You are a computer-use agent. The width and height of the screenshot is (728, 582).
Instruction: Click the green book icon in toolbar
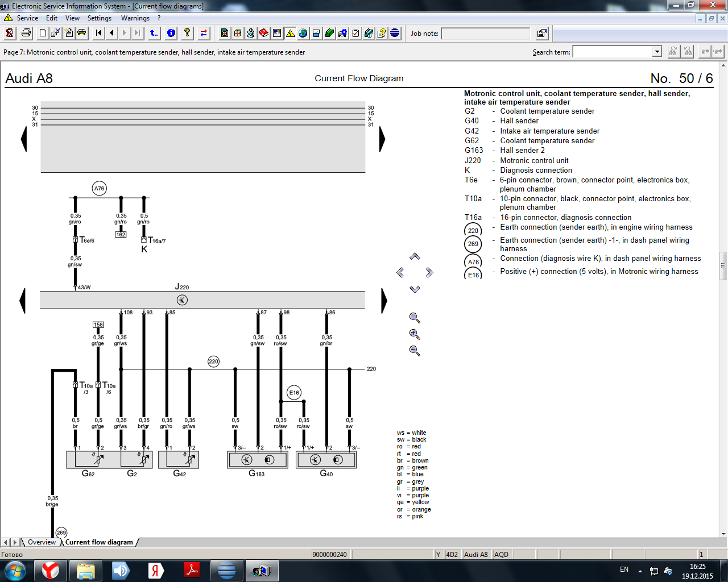click(x=329, y=33)
